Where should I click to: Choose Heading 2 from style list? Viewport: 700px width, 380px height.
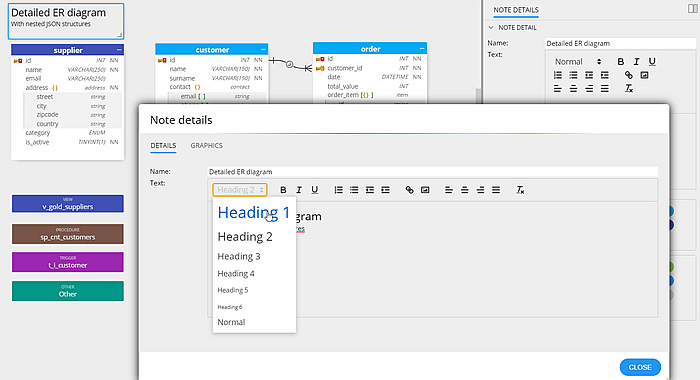pos(245,237)
